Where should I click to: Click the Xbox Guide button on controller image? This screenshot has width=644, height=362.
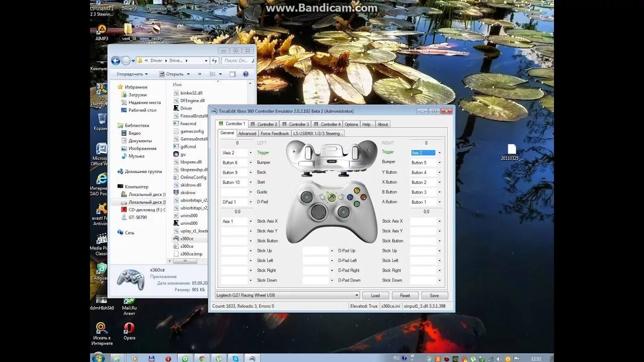coord(332,198)
